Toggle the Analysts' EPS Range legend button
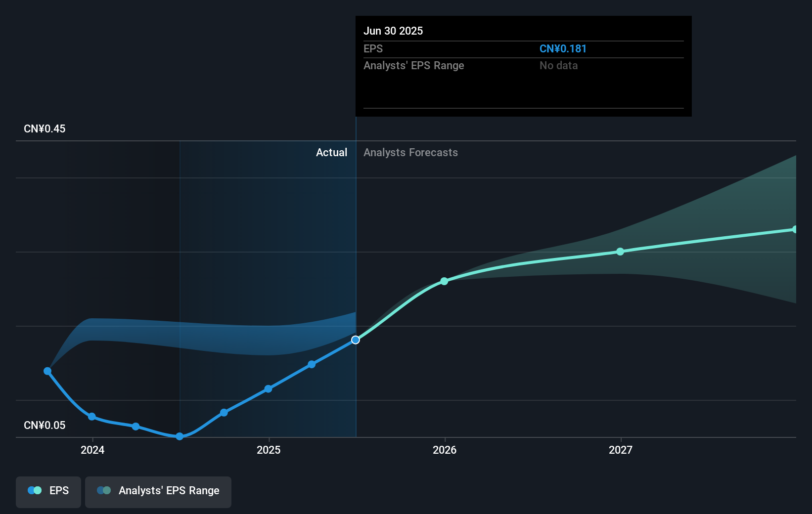 pyautogui.click(x=158, y=492)
